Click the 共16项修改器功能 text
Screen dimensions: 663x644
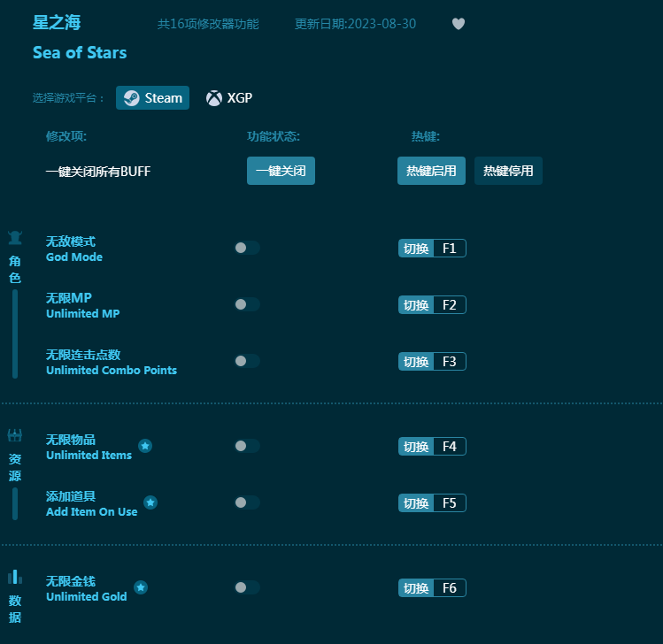pyautogui.click(x=208, y=24)
